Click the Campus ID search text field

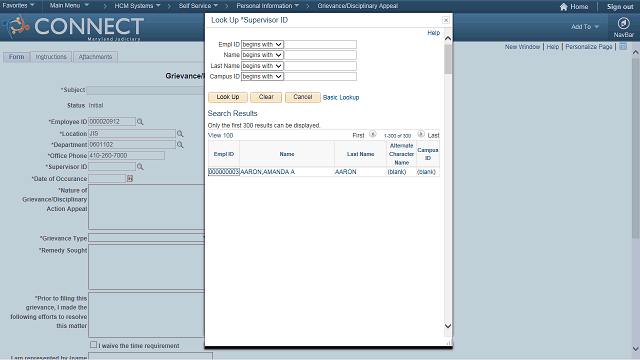pos(320,76)
